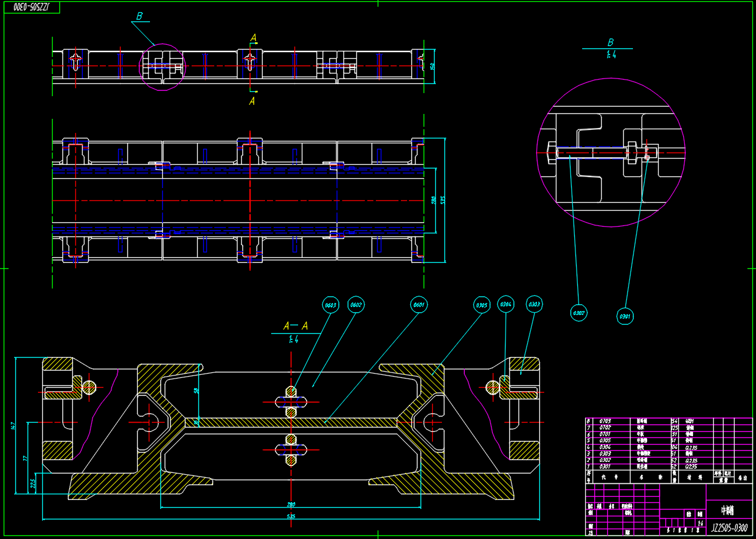Select the 0301 balloon below detail B
This screenshot has width=756, height=539.
pos(625,316)
